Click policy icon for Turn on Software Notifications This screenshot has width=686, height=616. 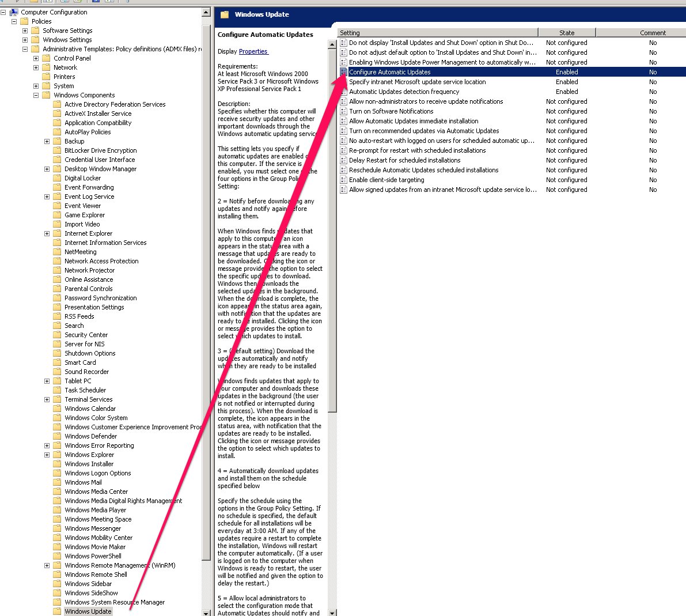pyautogui.click(x=343, y=111)
